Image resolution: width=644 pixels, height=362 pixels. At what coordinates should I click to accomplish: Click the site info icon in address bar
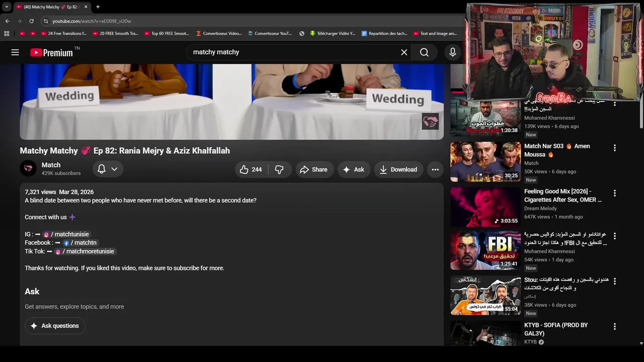46,21
